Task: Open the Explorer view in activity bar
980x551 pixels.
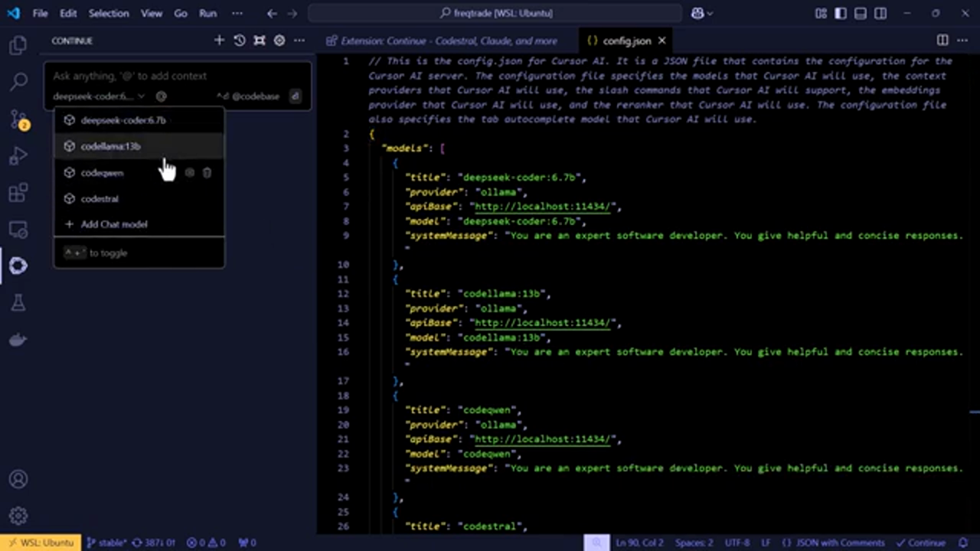Action: [x=18, y=45]
